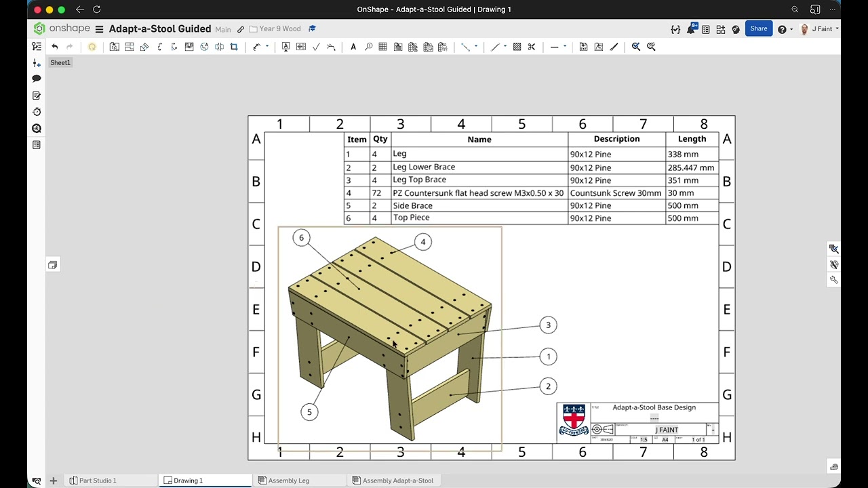Select the Crop view tool
The width and height of the screenshot is (868, 488).
(x=234, y=47)
